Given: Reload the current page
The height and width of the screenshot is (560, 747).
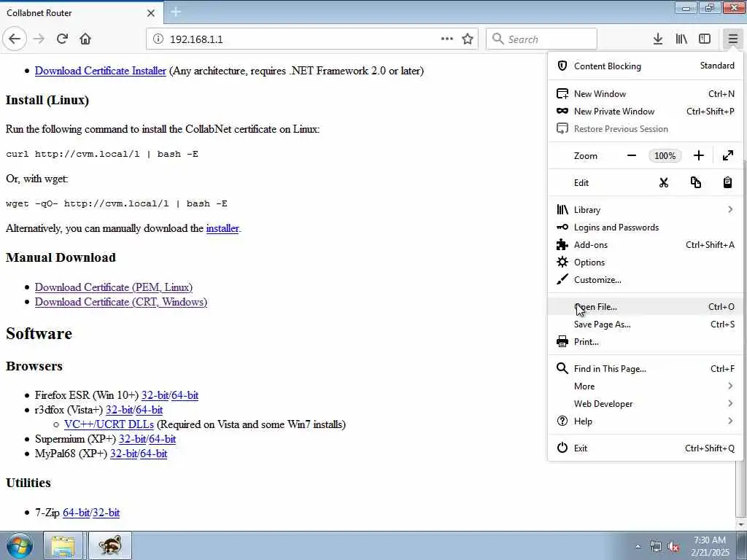Looking at the screenshot, I should pyautogui.click(x=63, y=39).
